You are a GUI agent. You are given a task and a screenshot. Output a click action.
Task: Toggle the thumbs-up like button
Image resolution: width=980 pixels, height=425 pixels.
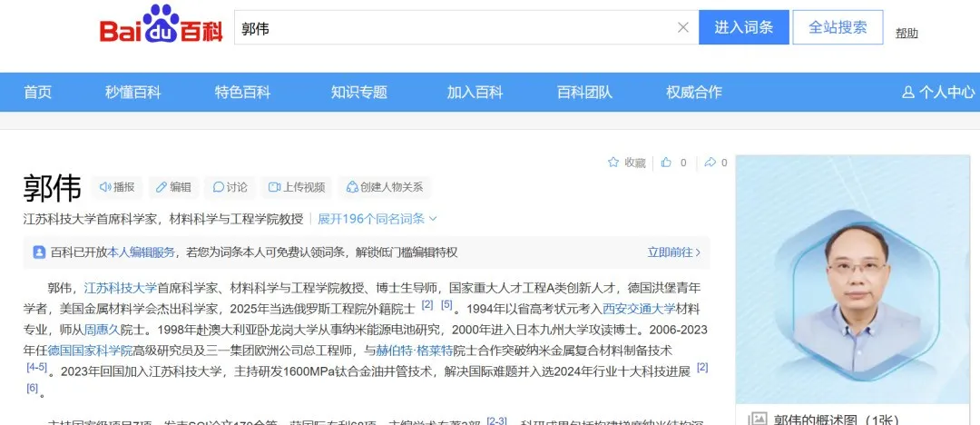point(667,163)
